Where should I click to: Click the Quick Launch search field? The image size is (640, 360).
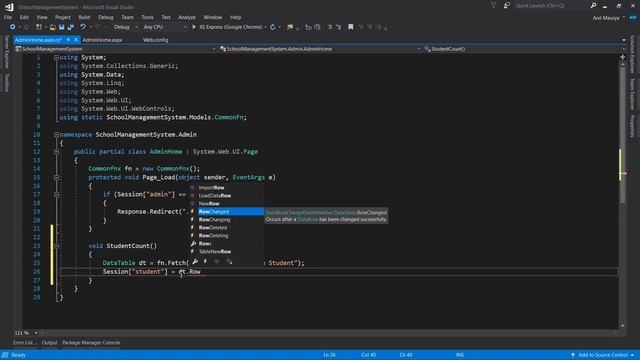(551, 6)
